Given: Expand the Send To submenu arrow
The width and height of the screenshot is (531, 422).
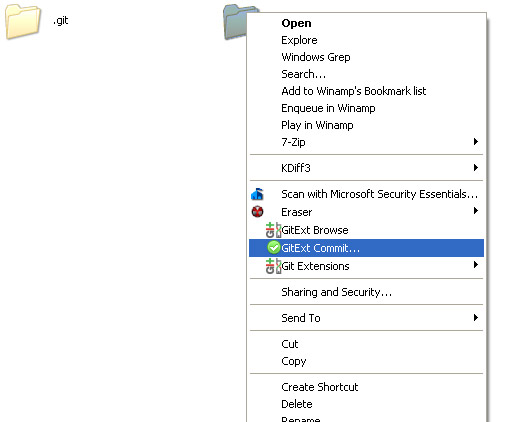Looking at the screenshot, I should (x=476, y=317).
